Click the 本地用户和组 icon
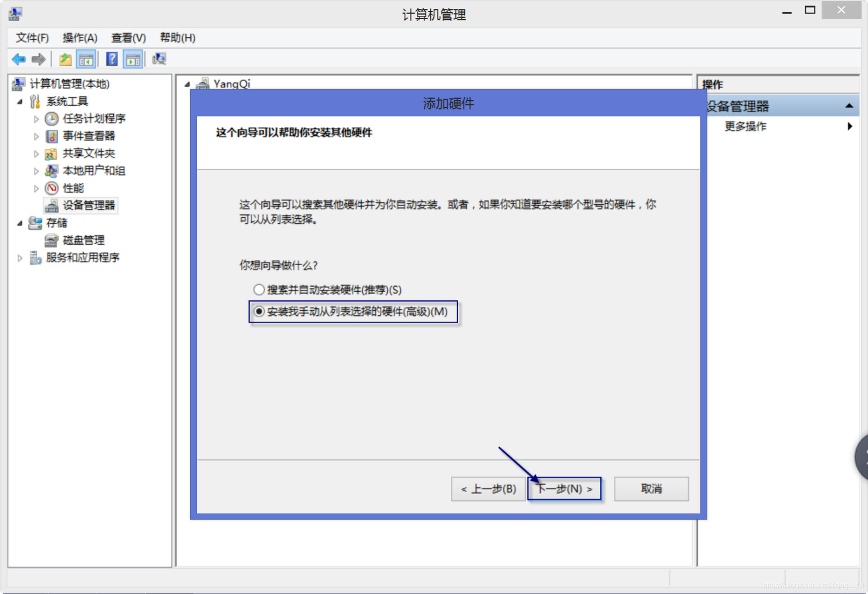Image resolution: width=868 pixels, height=594 pixels. pos(51,171)
